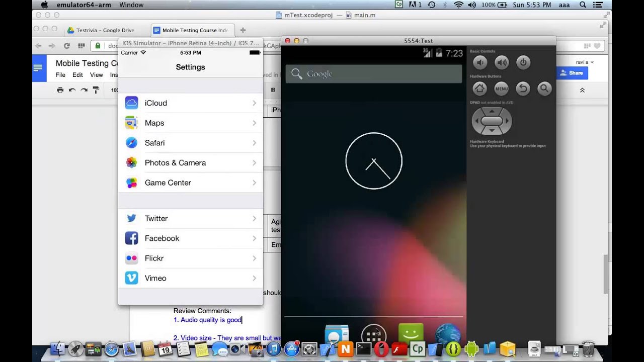Screen dimensions: 644x362
Task: Open Flickr settings row
Action: coord(191,258)
